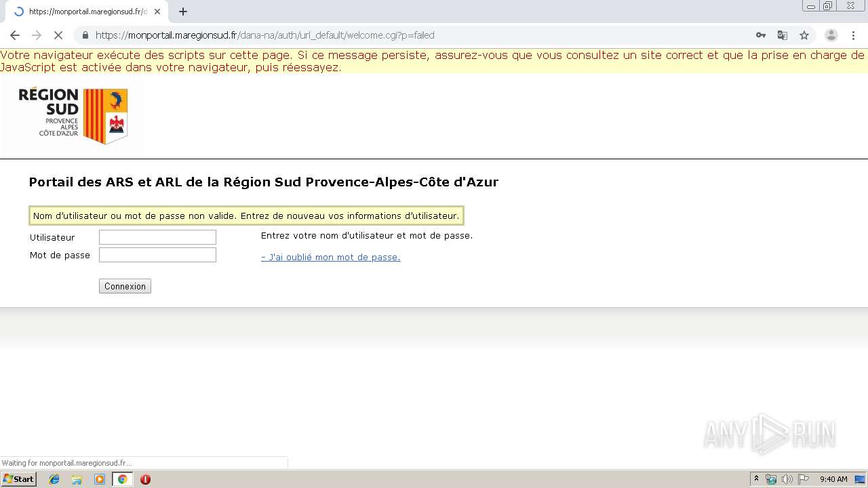Restore down the Chrome window

pyautogui.click(x=828, y=5)
